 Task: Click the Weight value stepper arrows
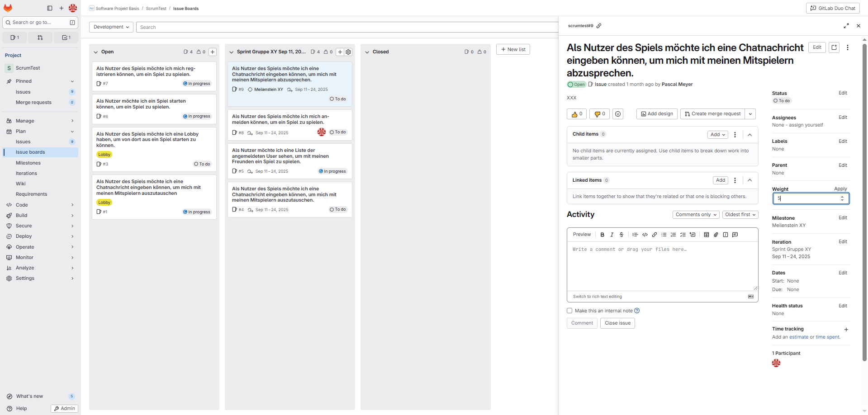tap(842, 198)
